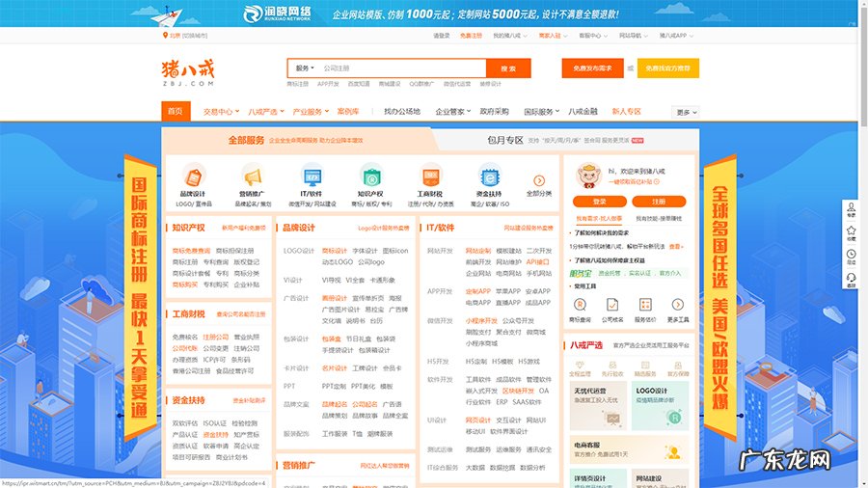Click the 免费注册 link in top bar
The height and width of the screenshot is (488, 868).
[471, 36]
